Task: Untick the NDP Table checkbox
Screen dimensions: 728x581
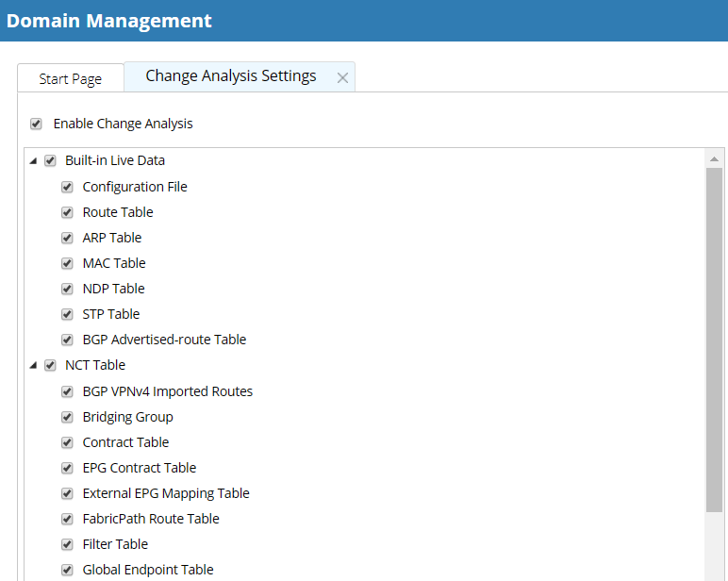Action: coord(67,290)
